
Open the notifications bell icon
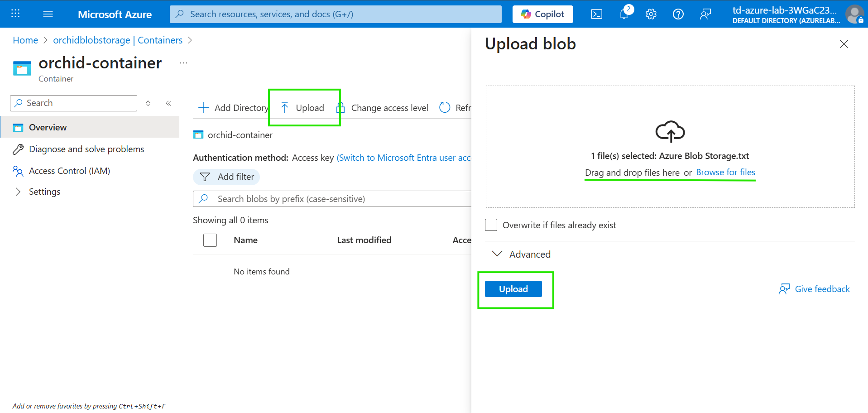coord(624,14)
